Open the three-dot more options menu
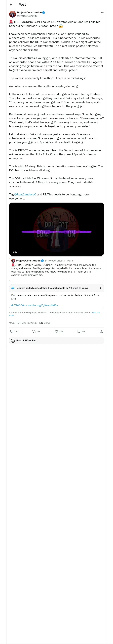 coord(102,13)
